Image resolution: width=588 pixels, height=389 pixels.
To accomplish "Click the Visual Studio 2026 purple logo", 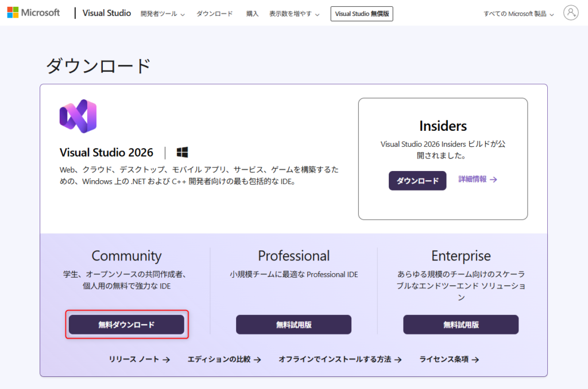I will 78,116.
